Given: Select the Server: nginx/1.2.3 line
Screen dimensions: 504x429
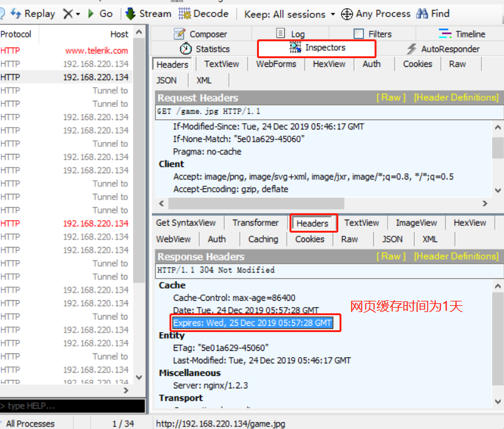Looking at the screenshot, I should point(211,385).
